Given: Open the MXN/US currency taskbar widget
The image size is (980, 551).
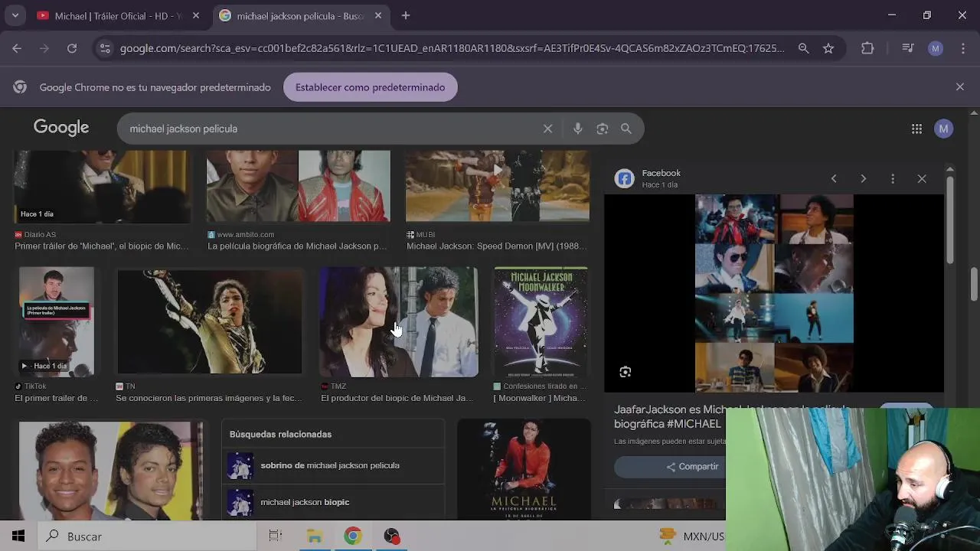Looking at the screenshot, I should (692, 536).
